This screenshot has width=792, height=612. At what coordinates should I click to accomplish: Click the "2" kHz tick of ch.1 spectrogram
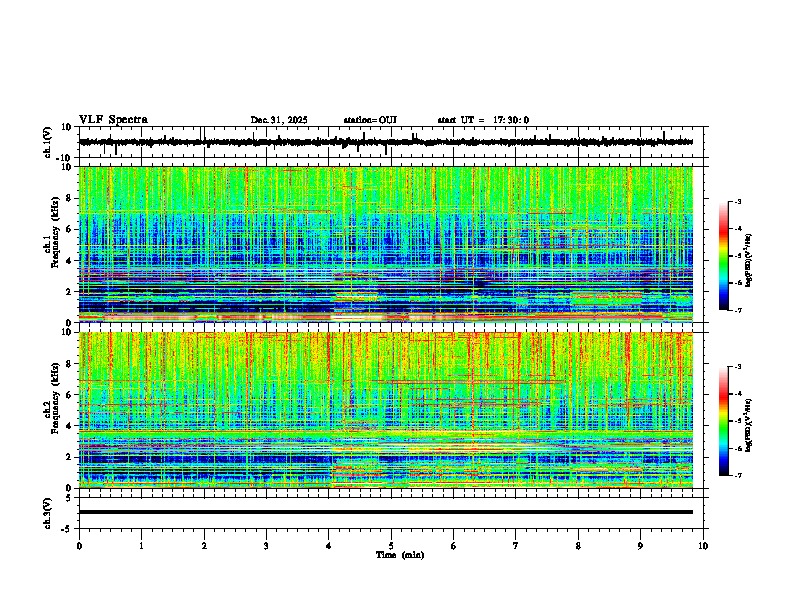70,291
